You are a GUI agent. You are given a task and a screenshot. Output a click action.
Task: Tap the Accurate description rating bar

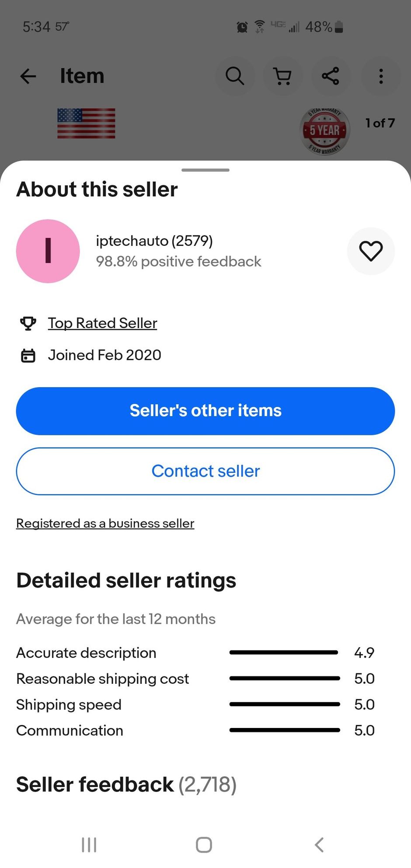click(x=284, y=652)
